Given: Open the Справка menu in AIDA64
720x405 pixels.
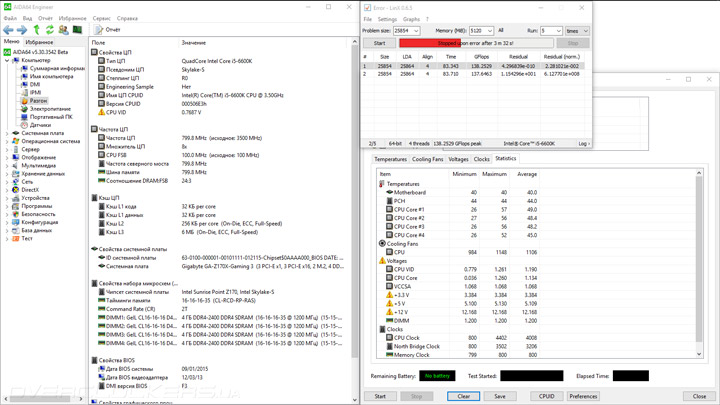Looking at the screenshot, I should pyautogui.click(x=127, y=18).
